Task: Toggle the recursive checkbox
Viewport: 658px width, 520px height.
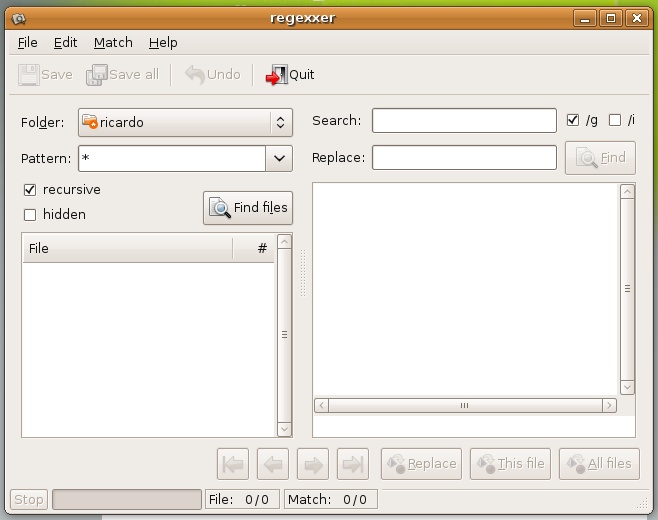Action: tap(30, 190)
